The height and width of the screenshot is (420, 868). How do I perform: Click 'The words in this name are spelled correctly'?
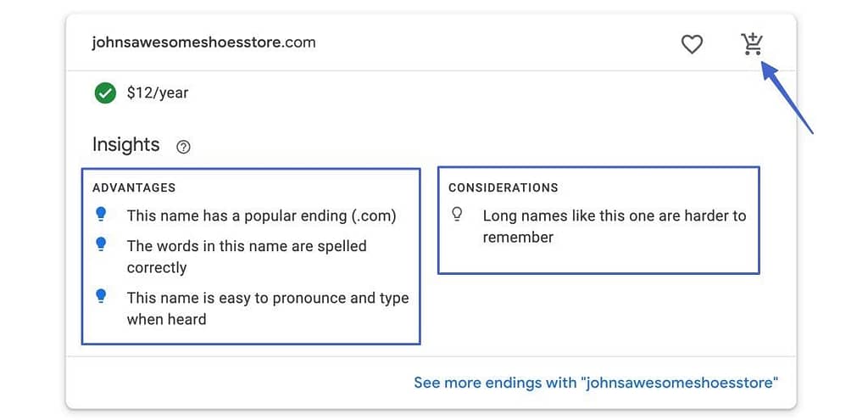(247, 256)
